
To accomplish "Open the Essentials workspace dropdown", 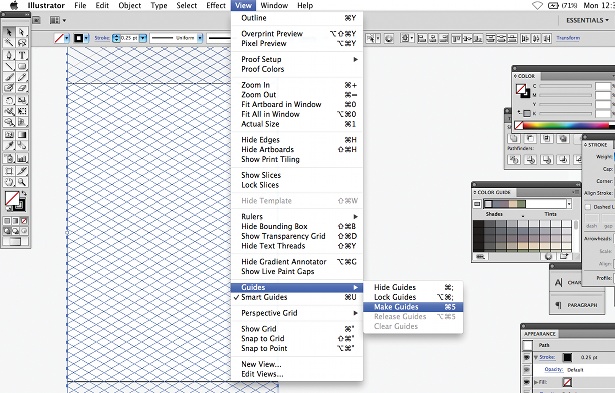I will click(x=587, y=20).
